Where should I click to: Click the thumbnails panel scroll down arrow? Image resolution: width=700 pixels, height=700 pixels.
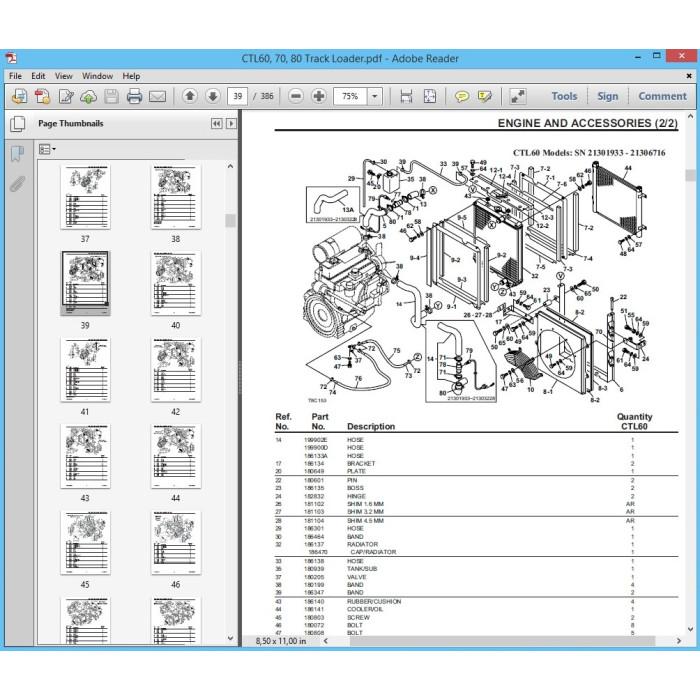230,638
